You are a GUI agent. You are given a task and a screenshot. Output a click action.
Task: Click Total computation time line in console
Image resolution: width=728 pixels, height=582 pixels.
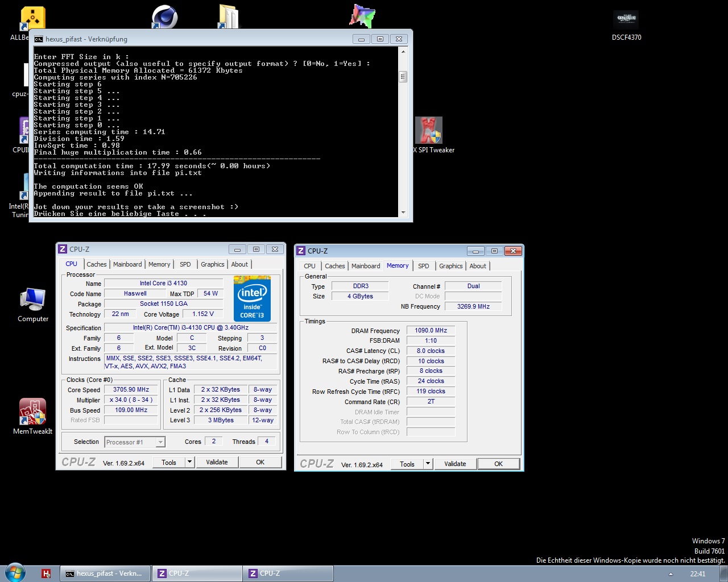point(152,166)
